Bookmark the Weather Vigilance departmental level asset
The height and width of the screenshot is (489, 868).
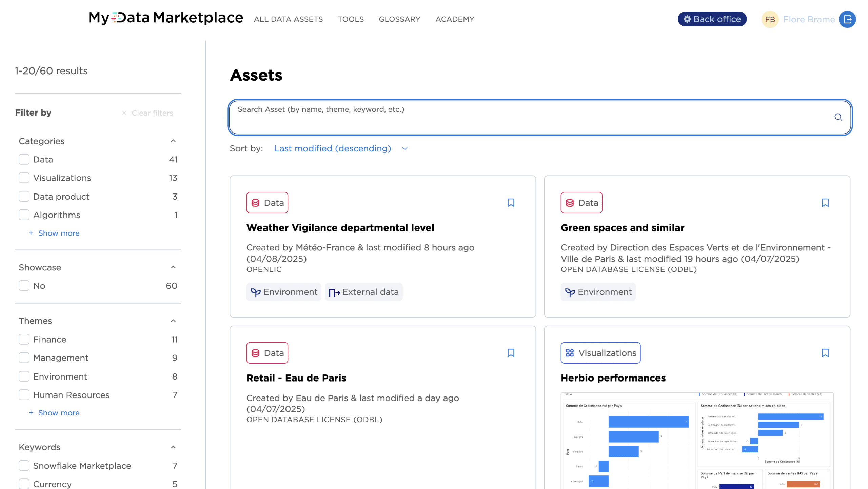pos(511,203)
